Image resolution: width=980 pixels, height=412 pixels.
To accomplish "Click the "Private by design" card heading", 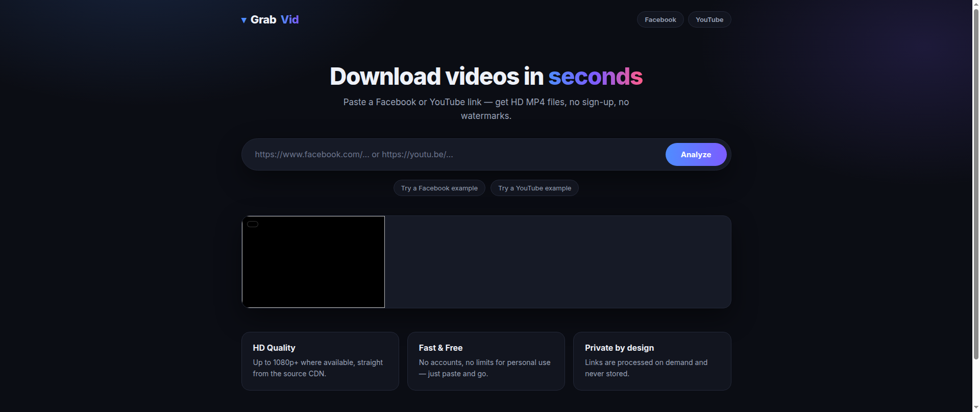I will 619,348.
